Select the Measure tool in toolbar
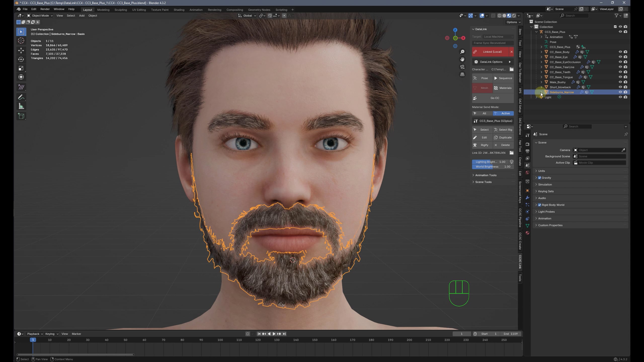Image resolution: width=644 pixels, height=362 pixels. coord(21,106)
